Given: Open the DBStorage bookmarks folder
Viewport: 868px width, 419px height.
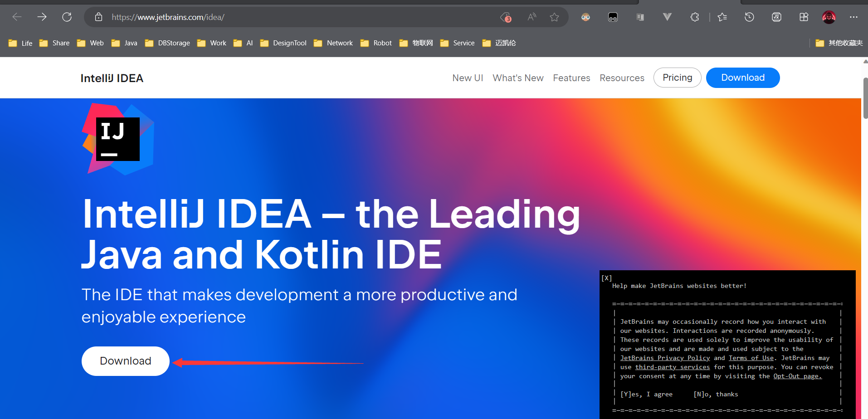Looking at the screenshot, I should click(x=167, y=43).
